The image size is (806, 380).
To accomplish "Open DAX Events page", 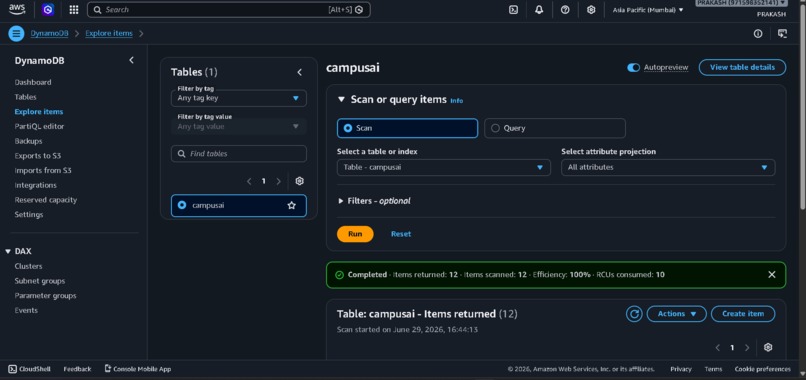I will tap(26, 310).
